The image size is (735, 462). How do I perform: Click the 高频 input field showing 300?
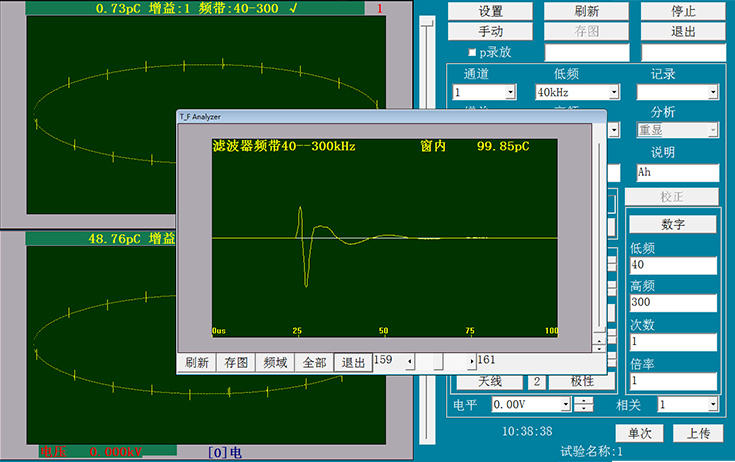coord(672,303)
